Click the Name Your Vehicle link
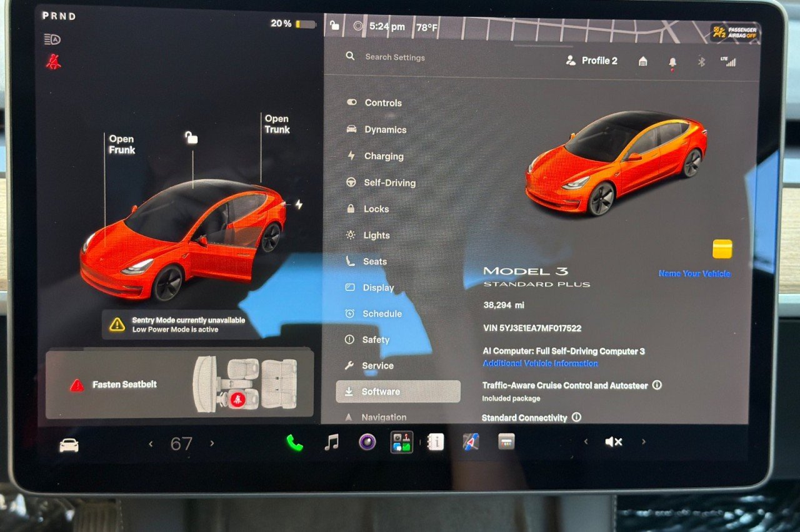 coord(694,273)
